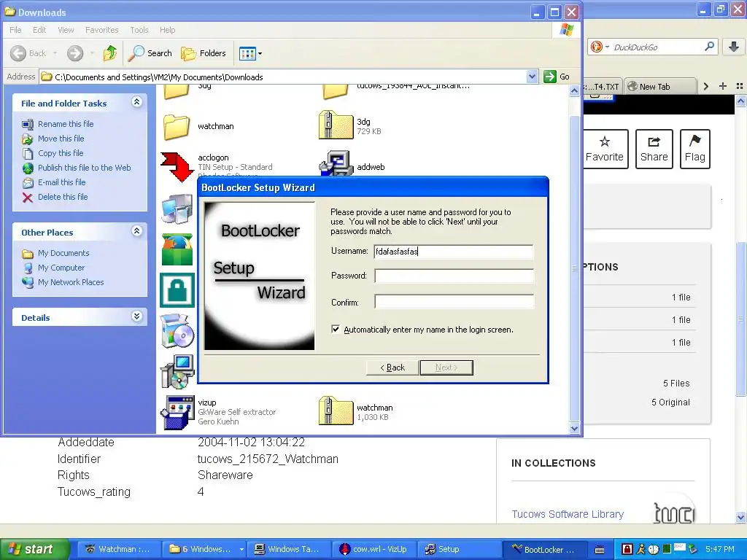Click the red system tray icon
747x560 pixels.
(x=627, y=549)
